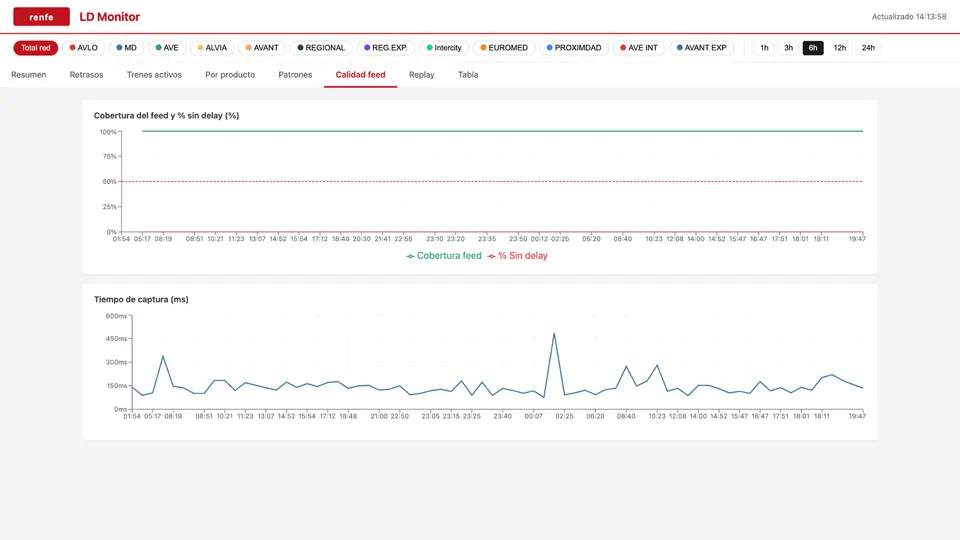Click the LD Monitor title
The width and height of the screenshot is (960, 540).
pos(110,17)
